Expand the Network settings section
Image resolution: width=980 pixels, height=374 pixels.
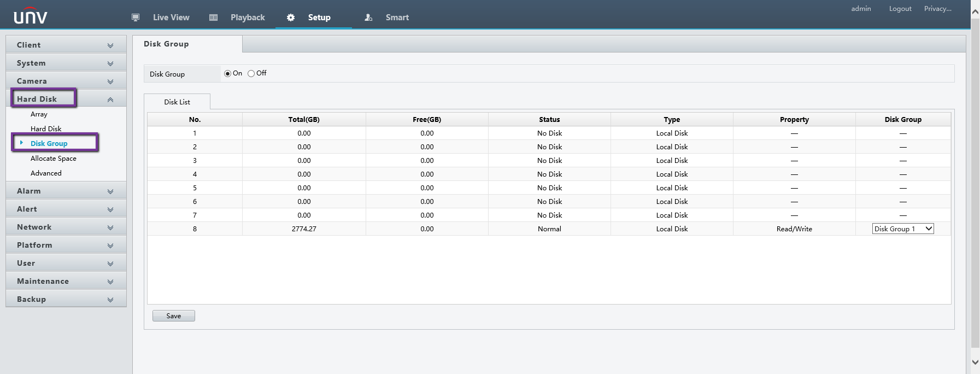tap(66, 227)
